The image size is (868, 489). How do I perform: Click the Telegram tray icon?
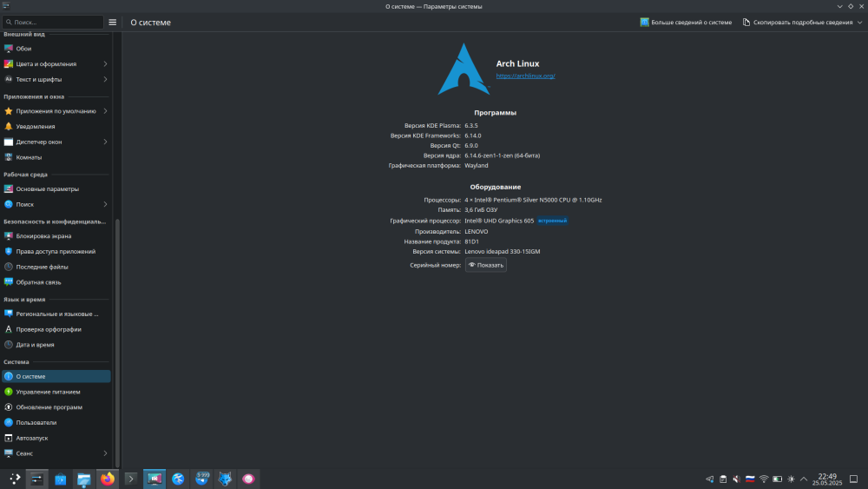click(x=710, y=479)
